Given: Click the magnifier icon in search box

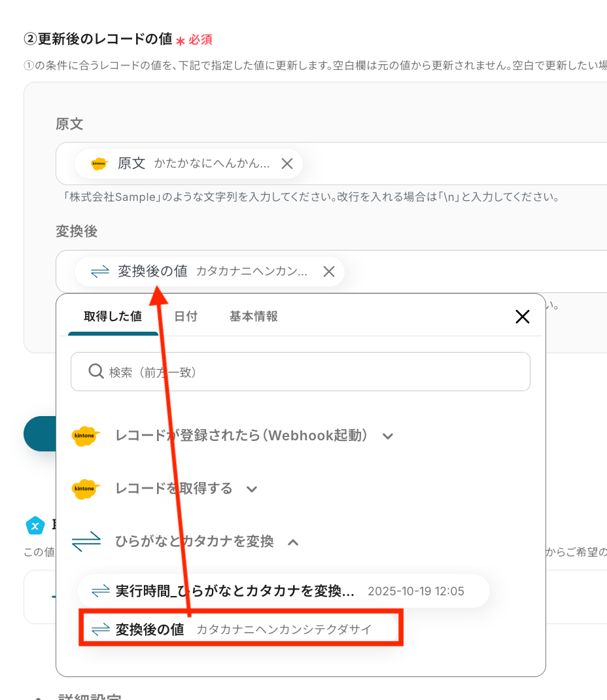Looking at the screenshot, I should pos(95,372).
